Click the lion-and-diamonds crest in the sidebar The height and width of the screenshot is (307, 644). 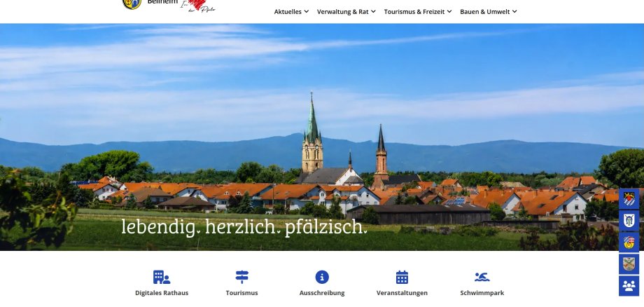pos(629,199)
